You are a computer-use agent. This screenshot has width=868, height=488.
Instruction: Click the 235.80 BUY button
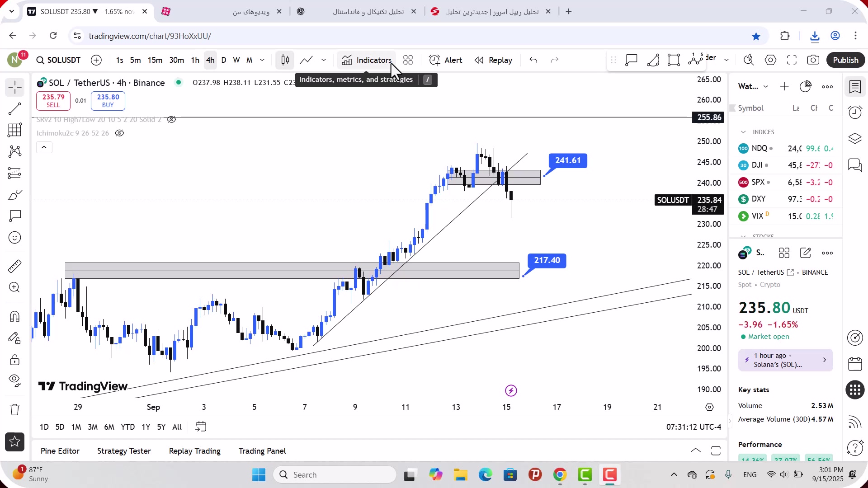pyautogui.click(x=108, y=101)
